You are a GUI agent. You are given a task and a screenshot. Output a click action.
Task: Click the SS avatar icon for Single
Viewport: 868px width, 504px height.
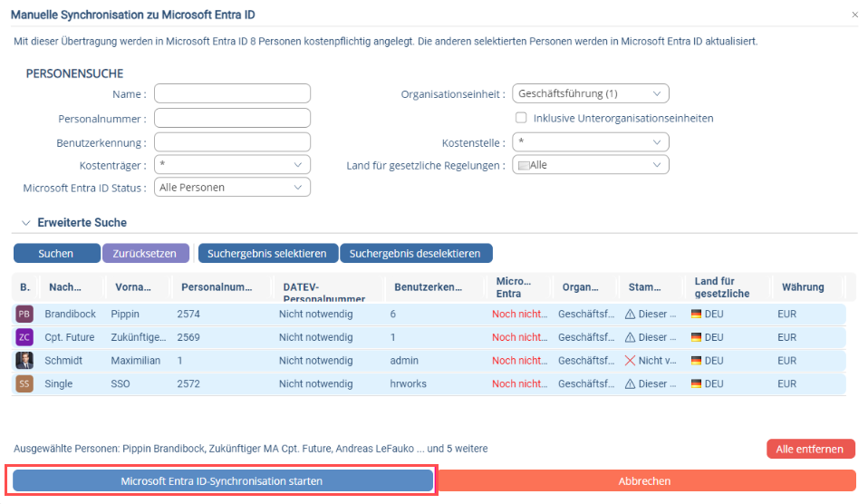24,383
